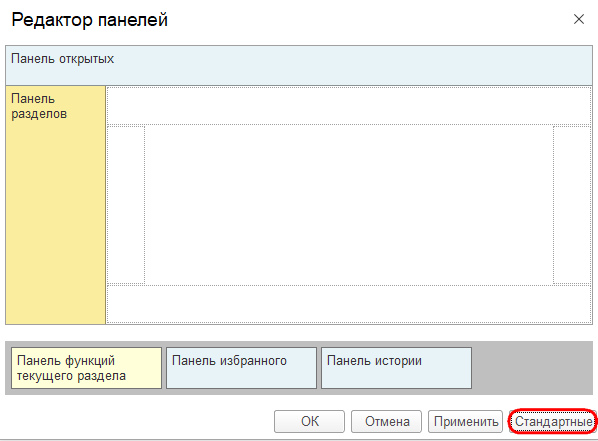The image size is (598, 441).
Task: Restore defaults with Стандартные button
Action: click(x=553, y=421)
